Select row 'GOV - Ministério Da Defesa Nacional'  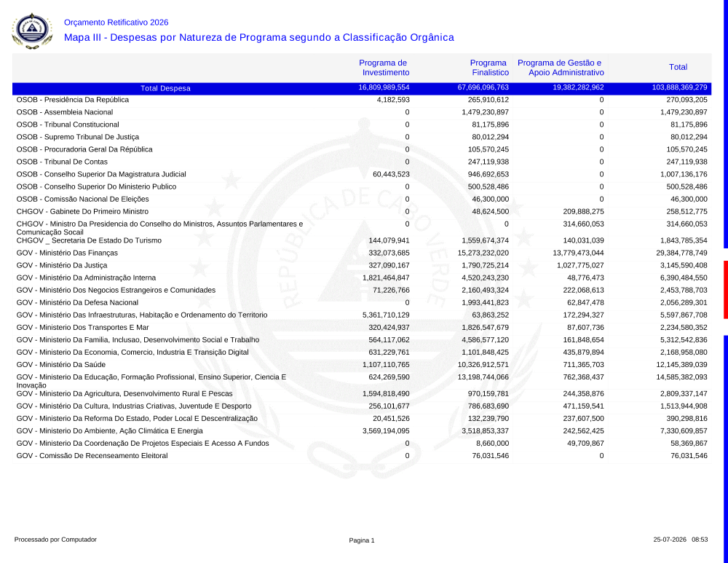(x=362, y=302)
